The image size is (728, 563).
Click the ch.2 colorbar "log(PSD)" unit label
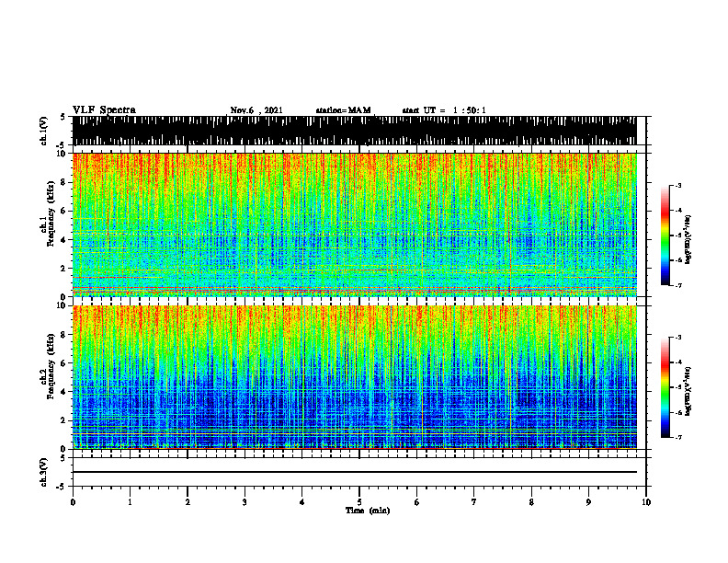688,391
